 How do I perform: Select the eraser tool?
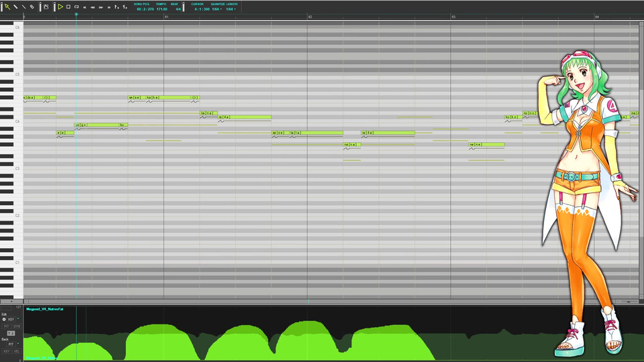point(32,7)
